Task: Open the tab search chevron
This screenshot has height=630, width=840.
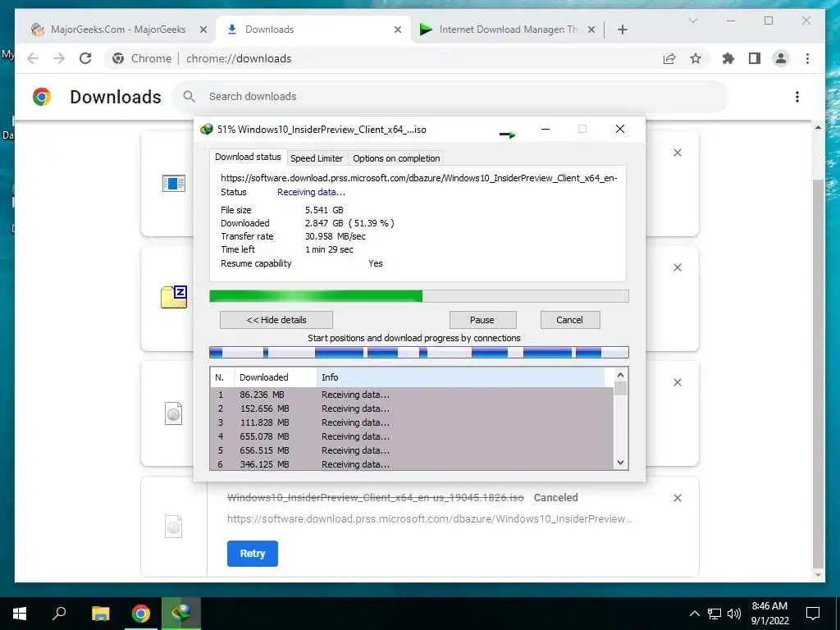Action: click(x=692, y=21)
